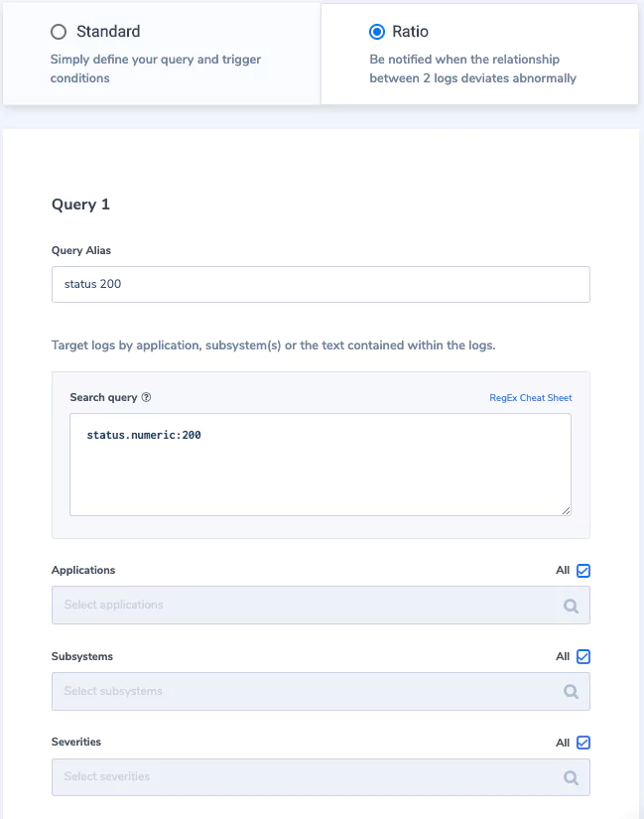
Task: Click the 'All' label next to Applications
Action: tap(563, 570)
